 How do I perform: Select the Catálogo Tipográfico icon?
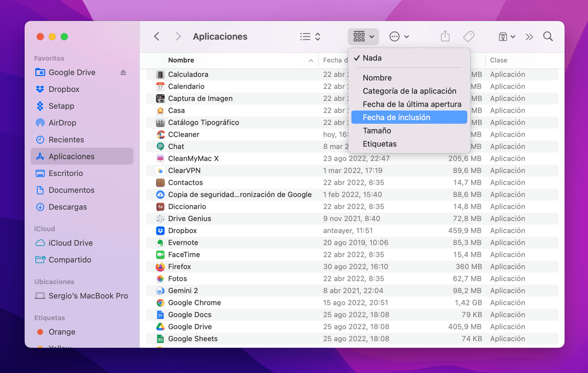coord(160,122)
